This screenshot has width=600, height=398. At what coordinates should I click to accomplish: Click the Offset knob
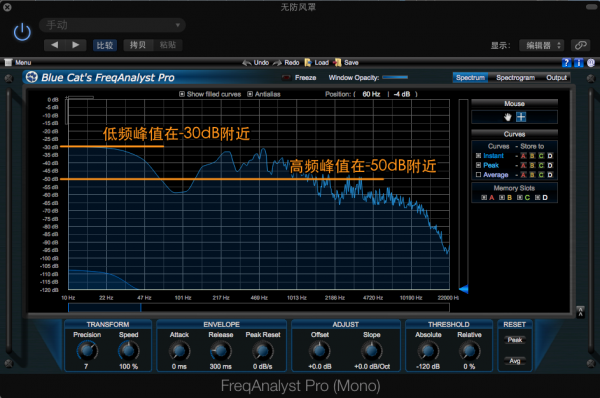tap(320, 351)
